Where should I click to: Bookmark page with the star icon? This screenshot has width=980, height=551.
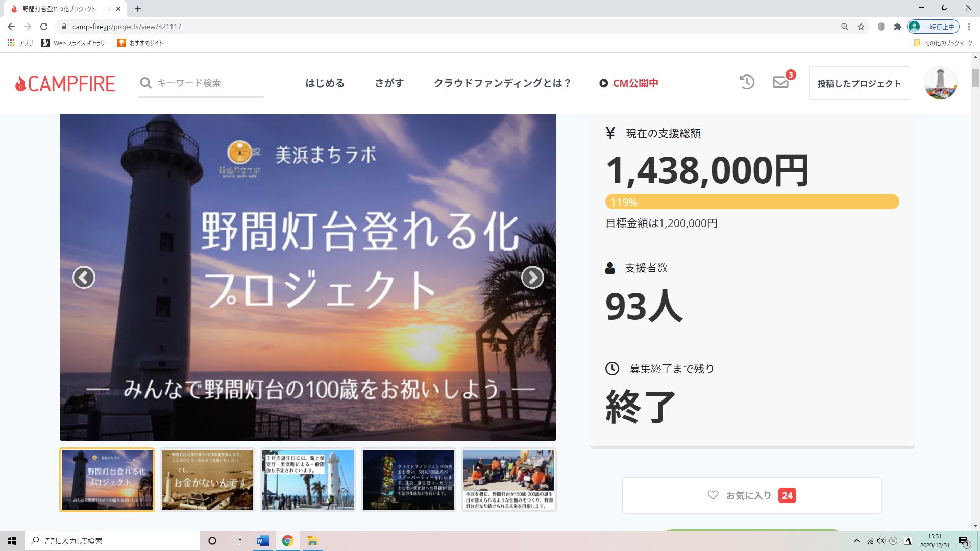861,27
